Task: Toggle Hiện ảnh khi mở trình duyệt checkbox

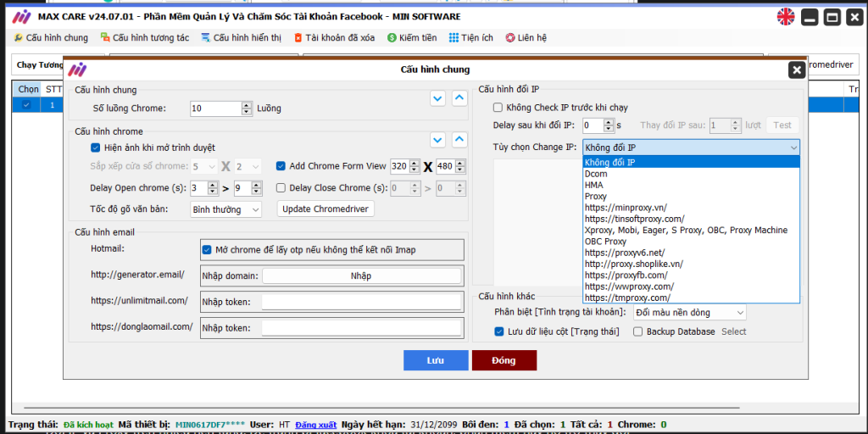Action: pyautogui.click(x=95, y=147)
